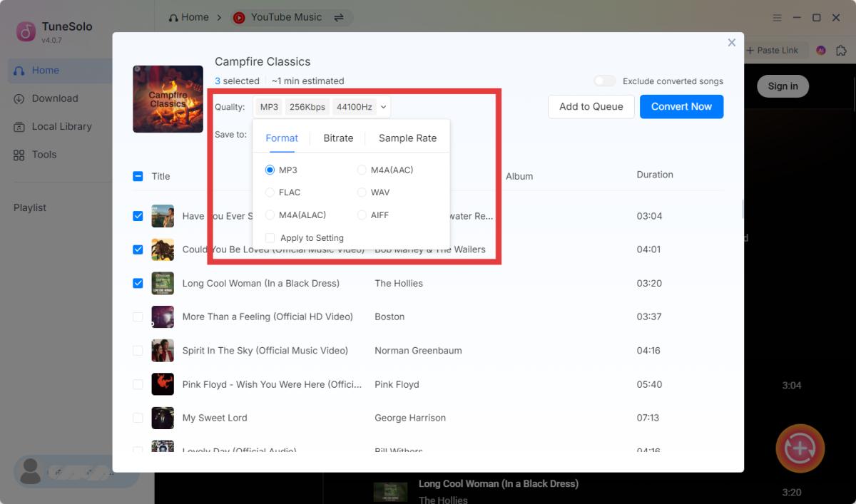Click the Home headphones breadcrumb
The width and height of the screenshot is (856, 504).
click(188, 17)
